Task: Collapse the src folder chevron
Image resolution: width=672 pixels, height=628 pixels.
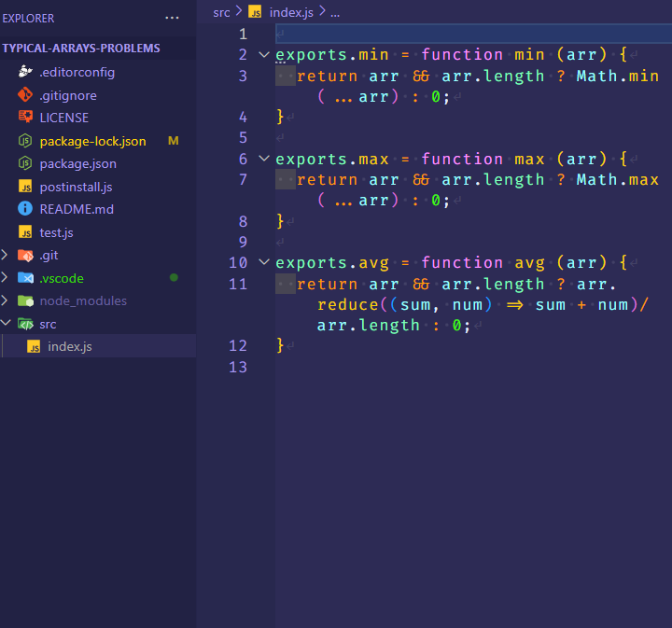Action: click(x=6, y=323)
